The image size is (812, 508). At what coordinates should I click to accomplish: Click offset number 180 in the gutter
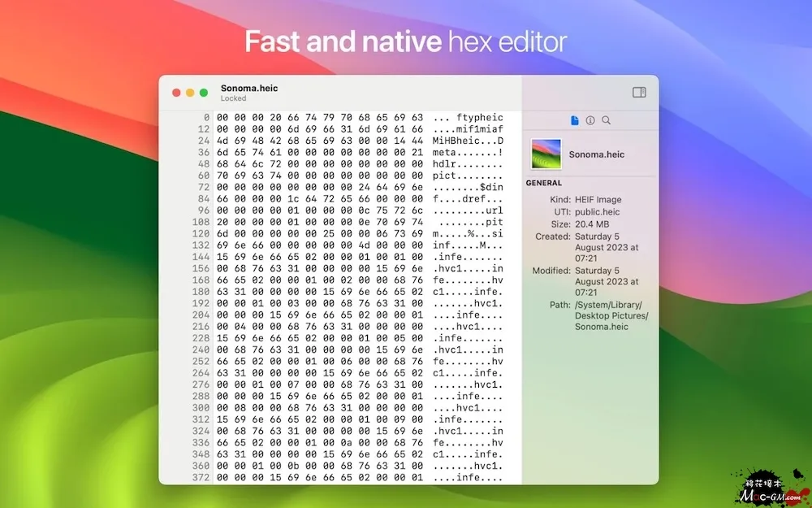click(201, 292)
